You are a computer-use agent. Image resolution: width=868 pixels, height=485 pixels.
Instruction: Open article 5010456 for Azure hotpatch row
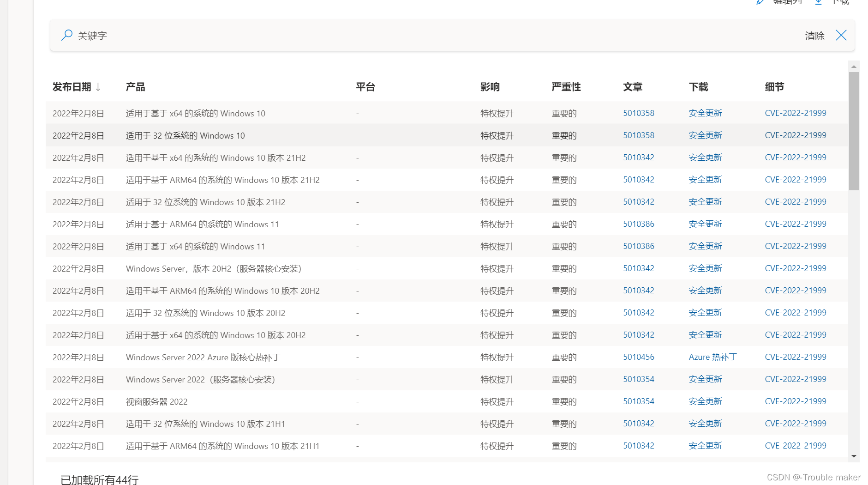point(639,357)
